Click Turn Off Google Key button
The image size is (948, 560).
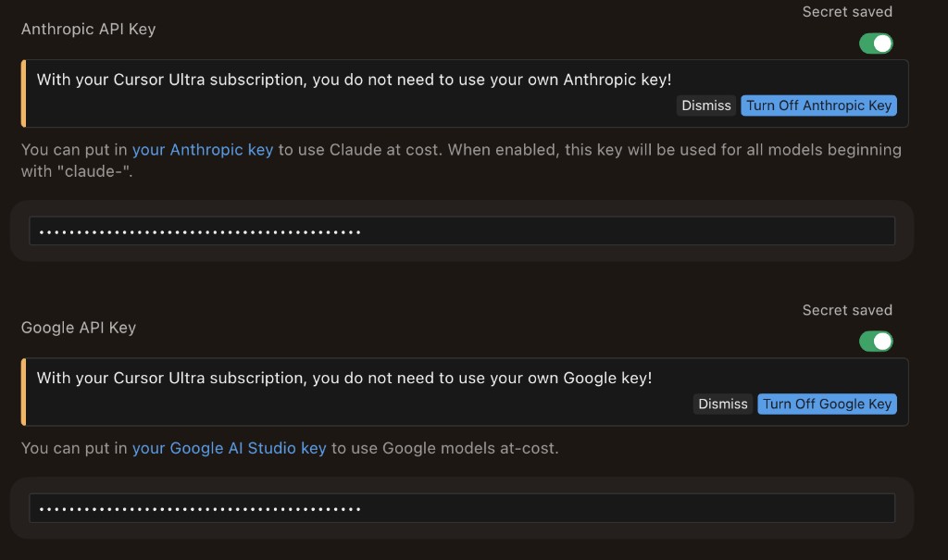tap(827, 404)
